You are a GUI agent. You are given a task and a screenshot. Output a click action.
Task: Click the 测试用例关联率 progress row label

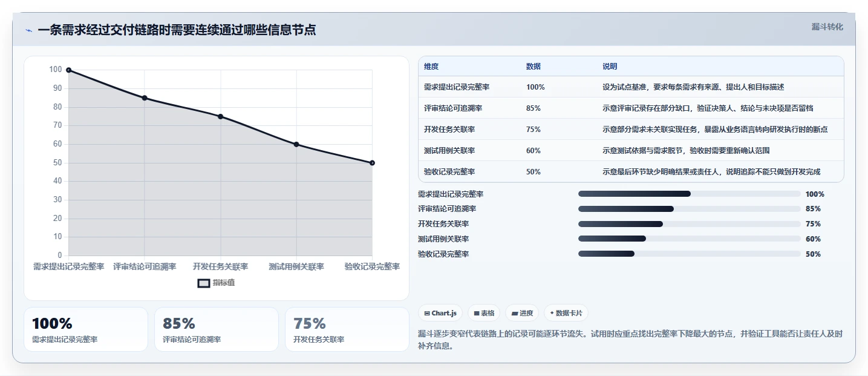443,239
